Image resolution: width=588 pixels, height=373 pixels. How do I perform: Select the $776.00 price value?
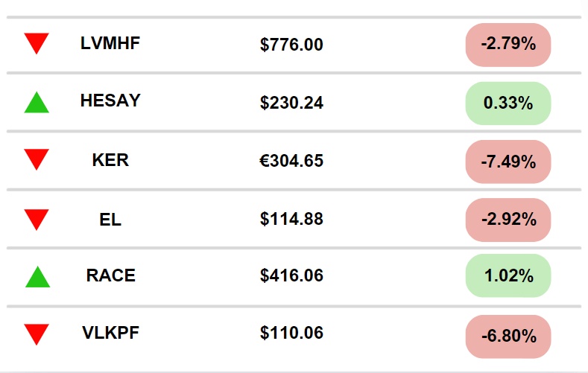pyautogui.click(x=291, y=45)
